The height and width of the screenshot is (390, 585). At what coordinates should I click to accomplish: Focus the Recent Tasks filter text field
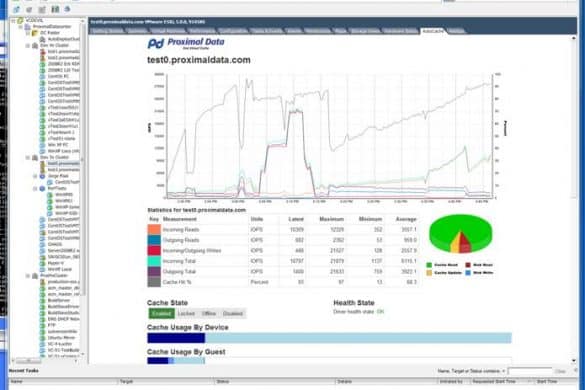pos(530,371)
